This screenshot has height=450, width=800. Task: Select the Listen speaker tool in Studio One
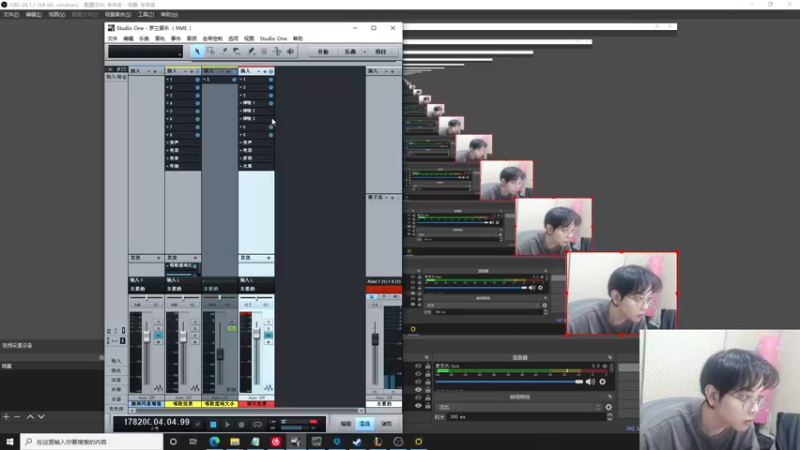pos(290,52)
